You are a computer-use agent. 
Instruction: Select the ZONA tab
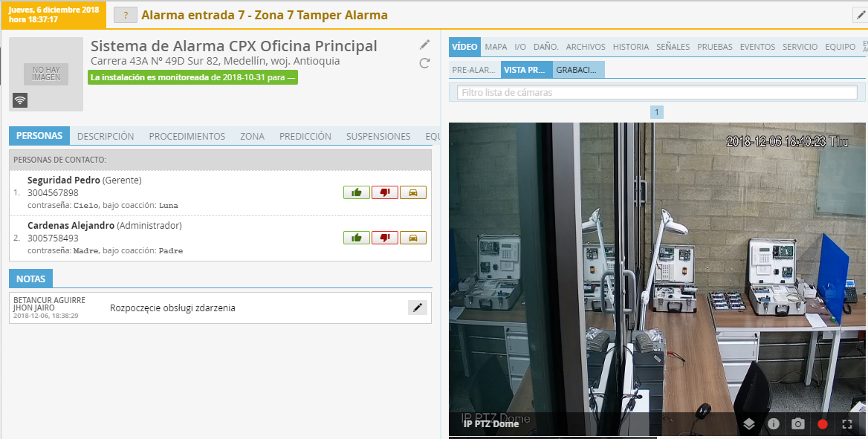point(253,136)
